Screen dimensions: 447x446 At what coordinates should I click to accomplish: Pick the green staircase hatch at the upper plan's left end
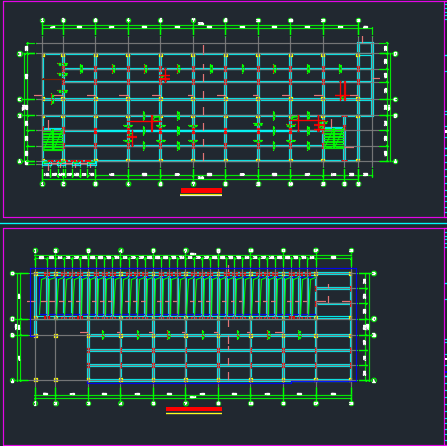(53, 139)
